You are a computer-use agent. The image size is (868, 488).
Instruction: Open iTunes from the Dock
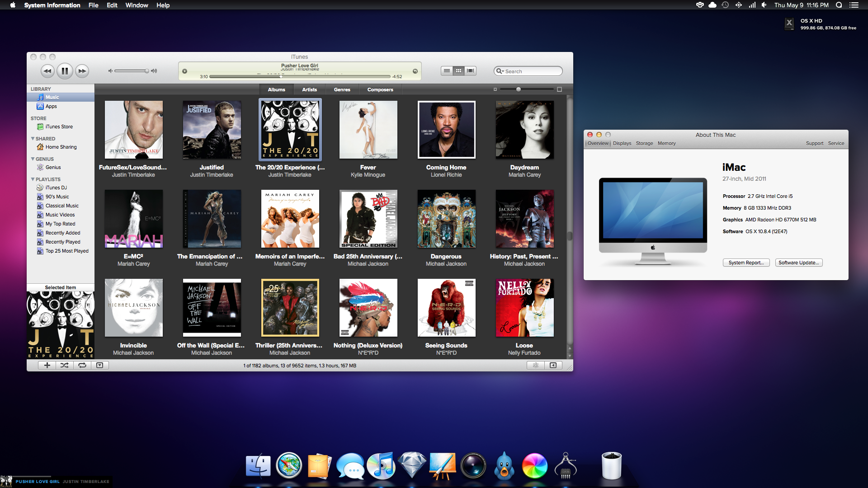(x=381, y=465)
